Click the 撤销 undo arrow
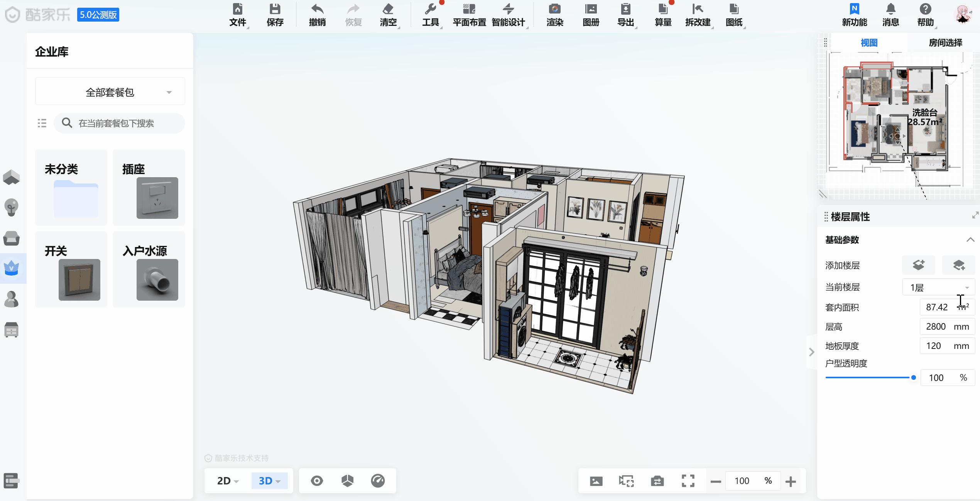This screenshot has width=980, height=501. (x=317, y=15)
